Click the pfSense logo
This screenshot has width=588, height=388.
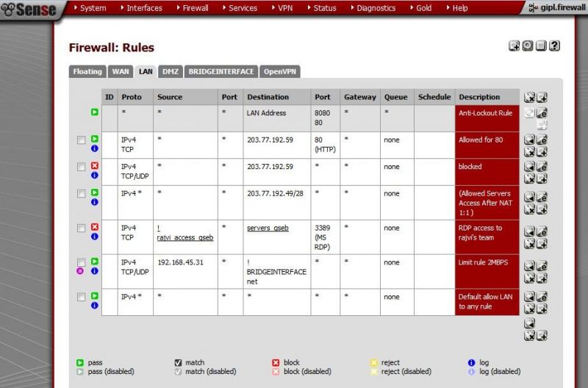point(28,10)
